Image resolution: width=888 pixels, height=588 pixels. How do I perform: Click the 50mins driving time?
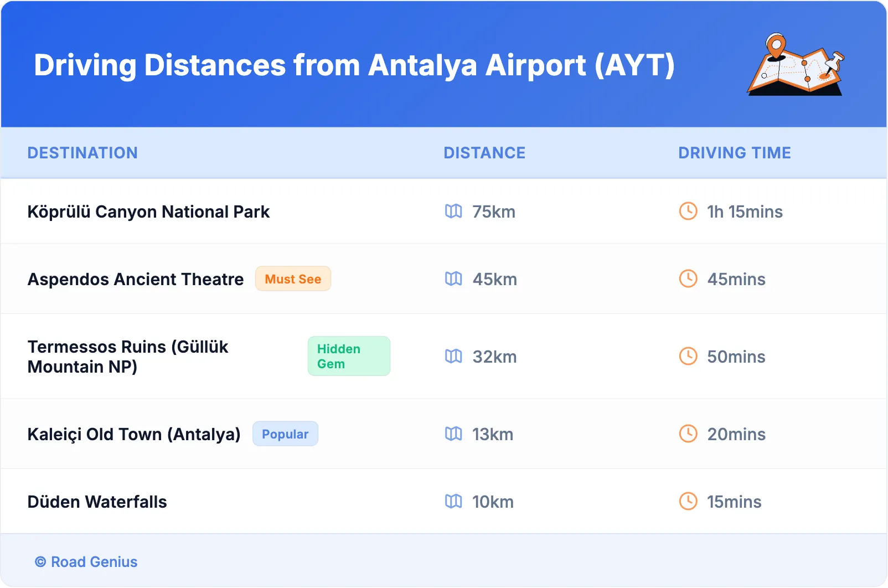click(736, 357)
